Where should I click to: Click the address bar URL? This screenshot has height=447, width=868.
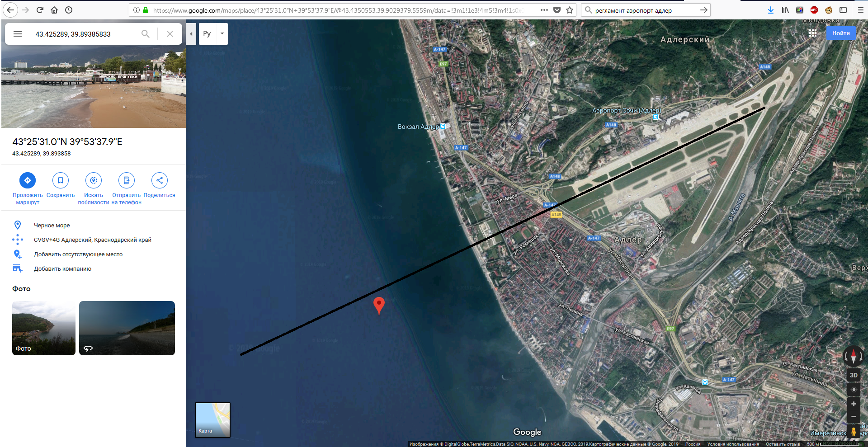pos(339,10)
